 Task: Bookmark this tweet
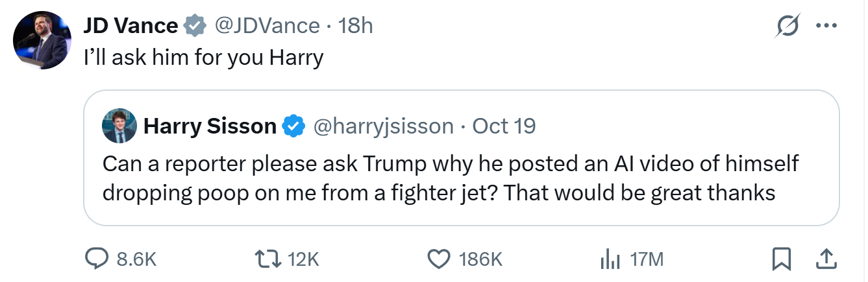tap(781, 259)
